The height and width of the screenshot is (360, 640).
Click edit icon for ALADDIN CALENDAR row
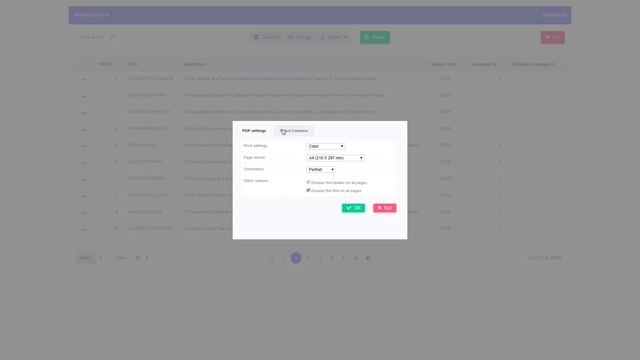[84, 229]
